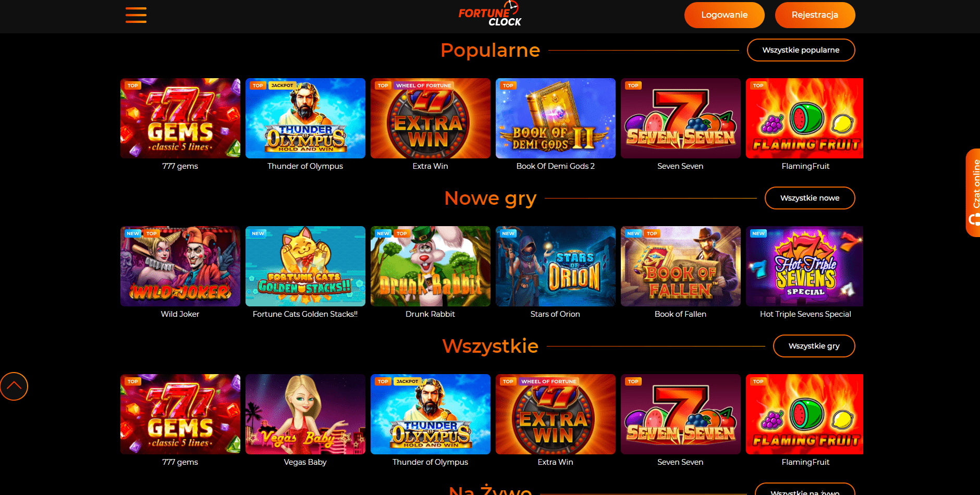Launch Book Of Demi Gods 2 thumbnail
The width and height of the screenshot is (980, 495).
click(555, 118)
